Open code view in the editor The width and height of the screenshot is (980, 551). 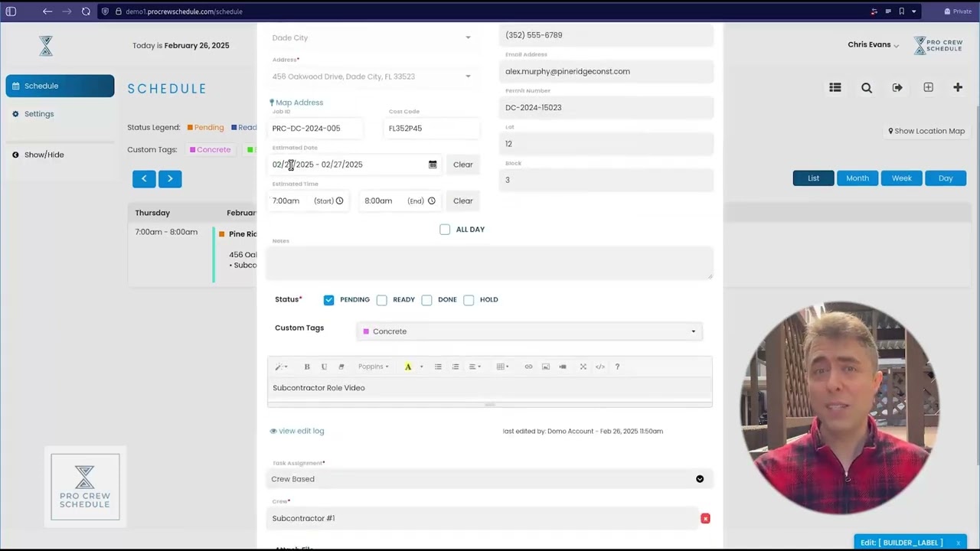point(600,367)
